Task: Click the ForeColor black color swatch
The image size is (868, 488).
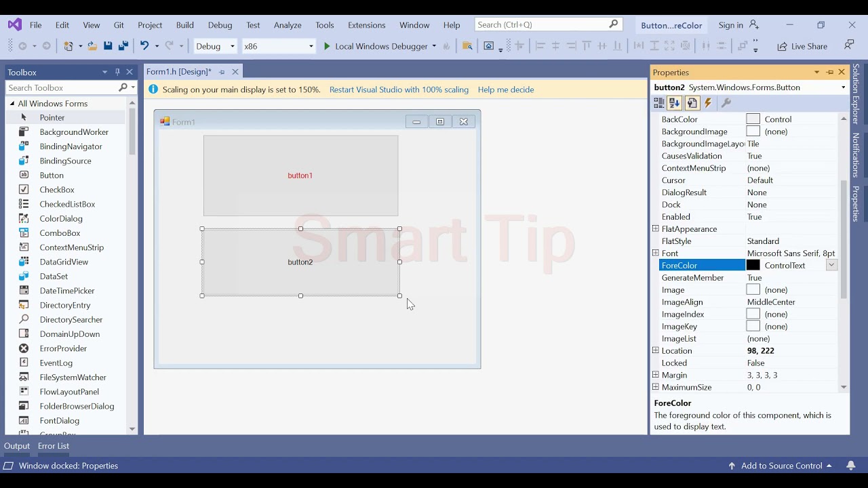Action: (753, 266)
